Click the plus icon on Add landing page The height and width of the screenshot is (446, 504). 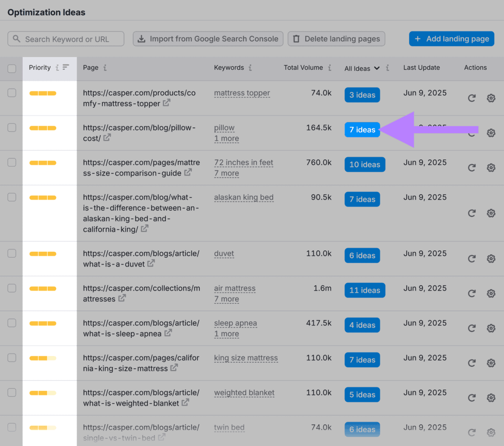coord(419,38)
